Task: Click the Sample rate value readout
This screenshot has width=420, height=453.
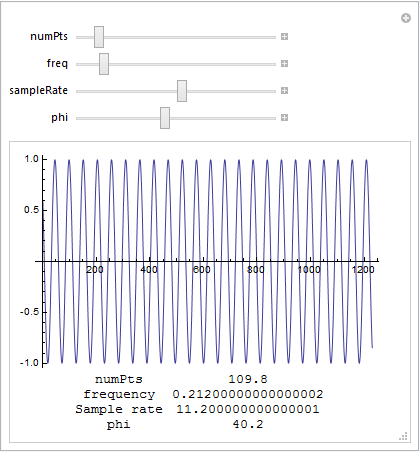Action: pos(248,409)
